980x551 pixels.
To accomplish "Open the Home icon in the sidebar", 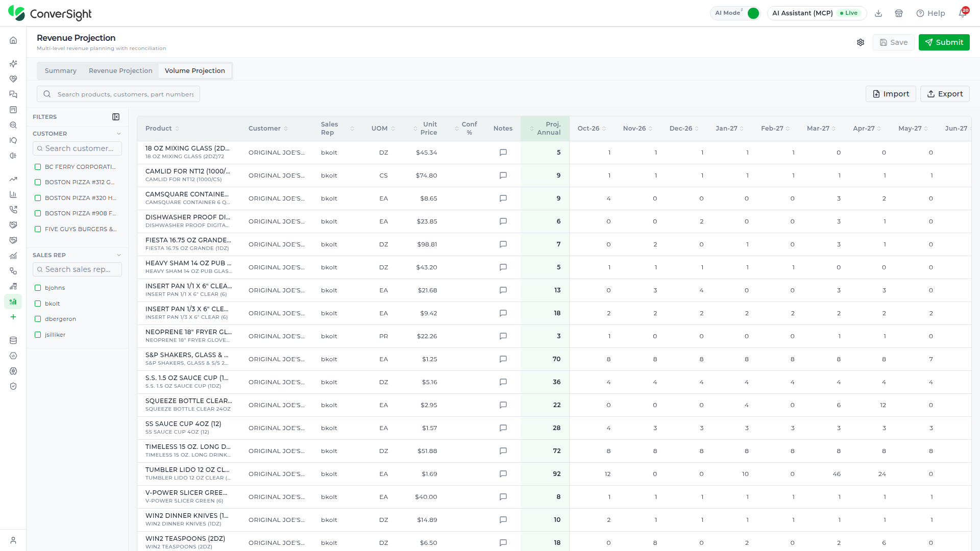I will click(13, 40).
